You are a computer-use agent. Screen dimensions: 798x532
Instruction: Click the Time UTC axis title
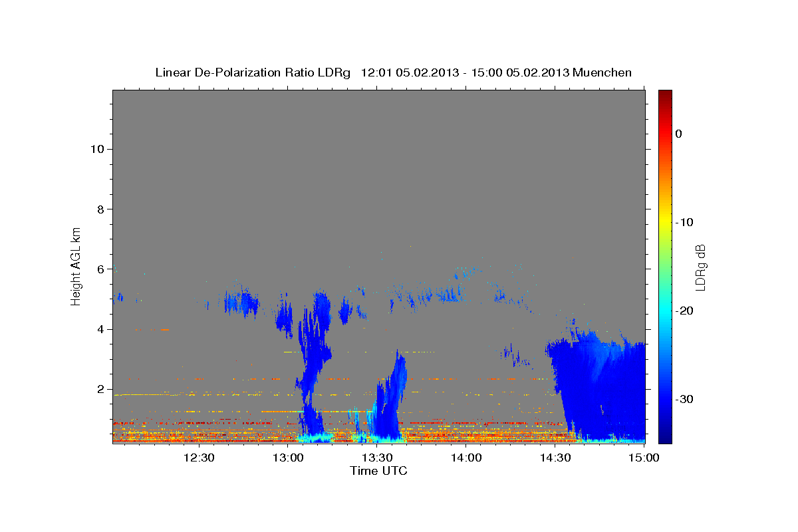point(378,471)
